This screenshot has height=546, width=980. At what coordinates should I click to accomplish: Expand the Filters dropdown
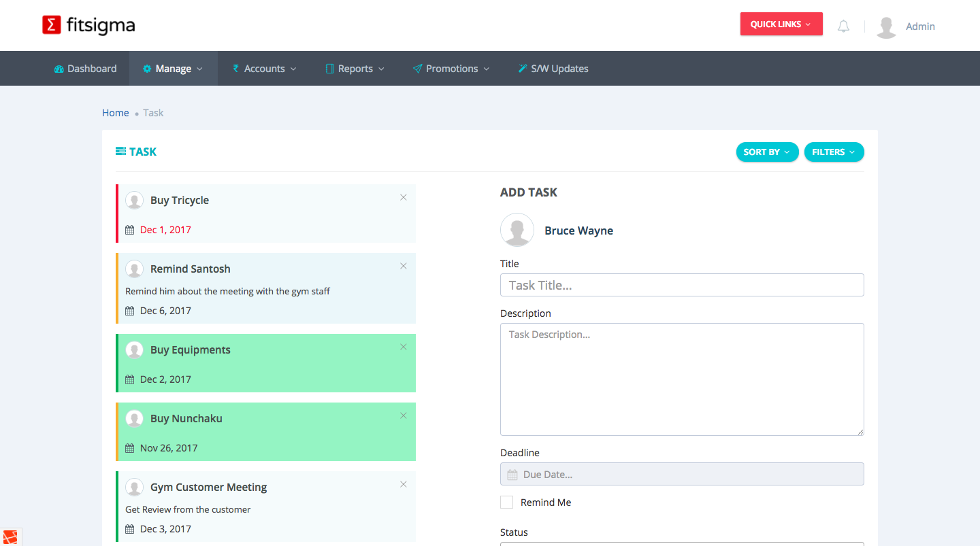[834, 152]
